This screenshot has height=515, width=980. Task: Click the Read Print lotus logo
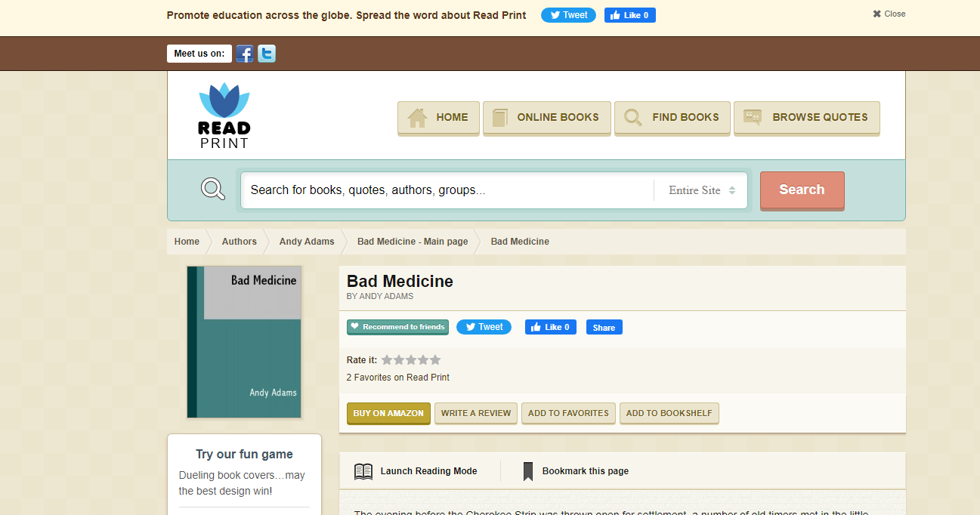click(x=224, y=115)
